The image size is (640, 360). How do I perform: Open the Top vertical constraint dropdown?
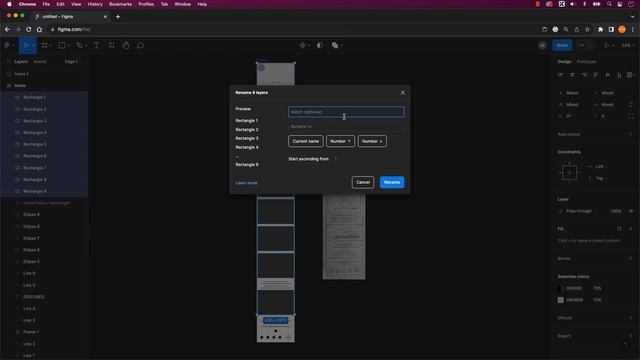tap(601, 178)
